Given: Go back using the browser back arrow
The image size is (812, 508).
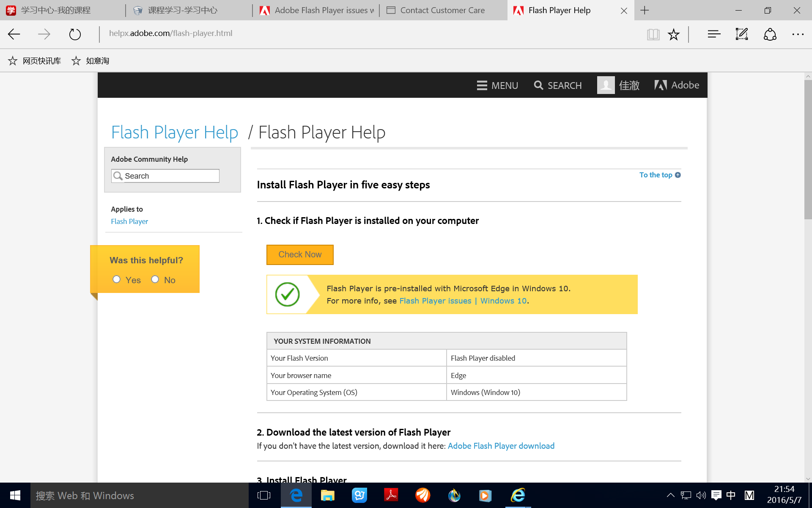Looking at the screenshot, I should (14, 34).
